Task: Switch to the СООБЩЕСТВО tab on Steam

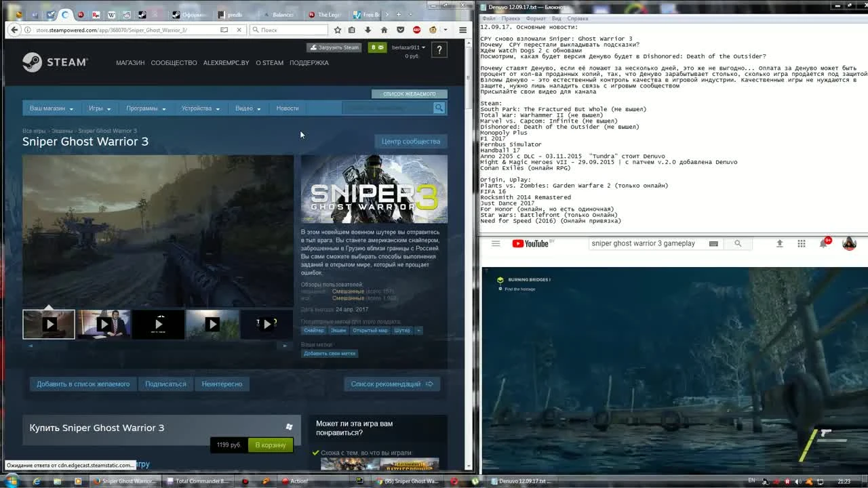Action: coord(174,62)
